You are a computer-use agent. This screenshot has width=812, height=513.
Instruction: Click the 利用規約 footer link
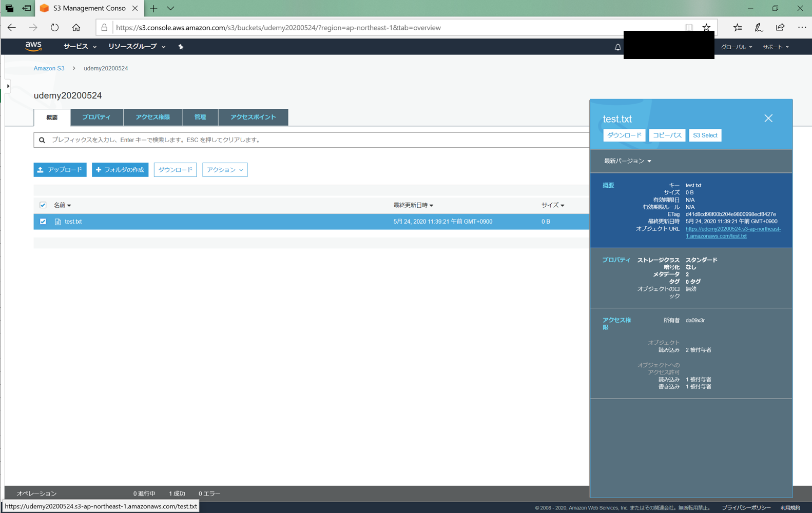pyautogui.click(x=790, y=508)
